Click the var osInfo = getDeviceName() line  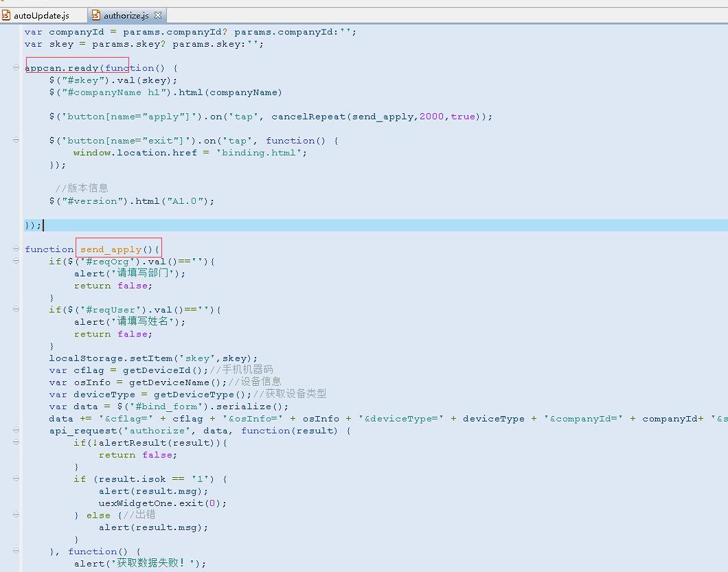point(166,382)
